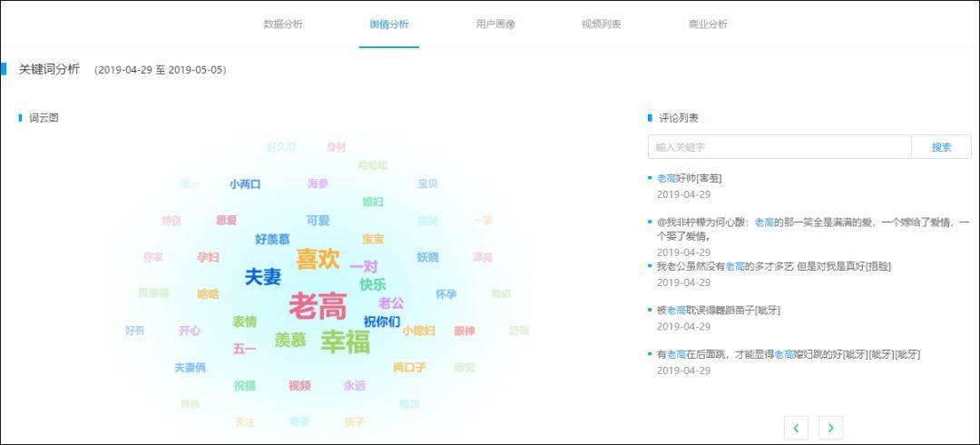Open the comment starting 我老公虽然没有
The width and height of the screenshot is (980, 445).
click(x=774, y=266)
